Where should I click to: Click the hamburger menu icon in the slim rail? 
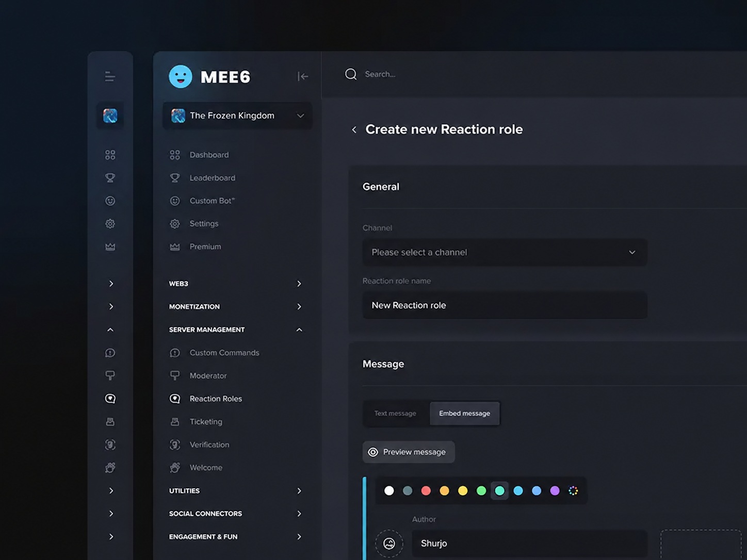pos(110,77)
